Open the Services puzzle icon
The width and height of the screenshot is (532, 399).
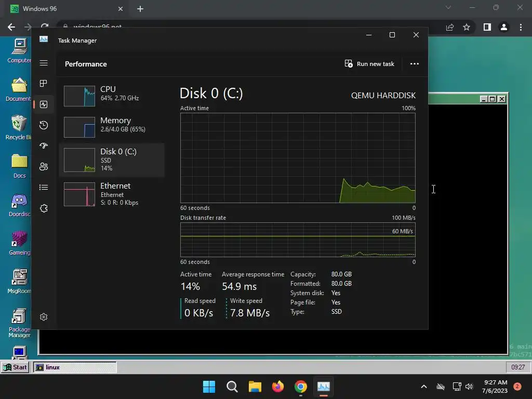click(44, 208)
